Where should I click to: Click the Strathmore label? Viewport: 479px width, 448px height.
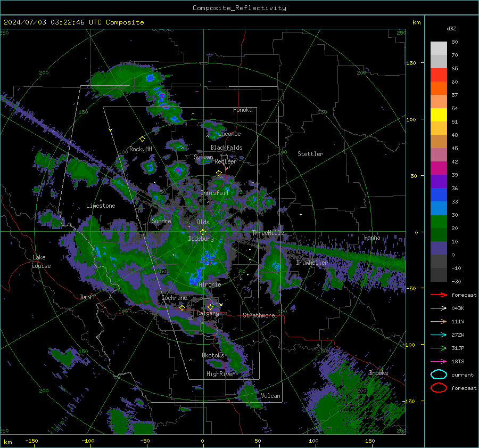tap(259, 315)
